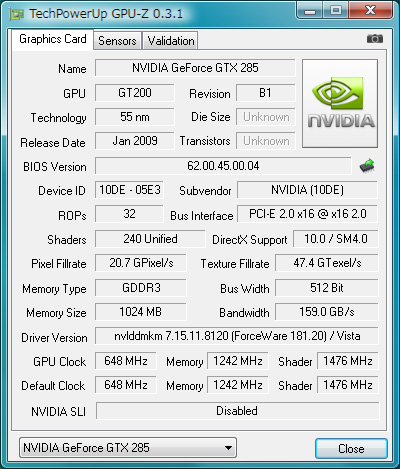The width and height of the screenshot is (400, 469).
Task: Expand the GeForce GTX 285 device dropdown
Action: (x=128, y=448)
